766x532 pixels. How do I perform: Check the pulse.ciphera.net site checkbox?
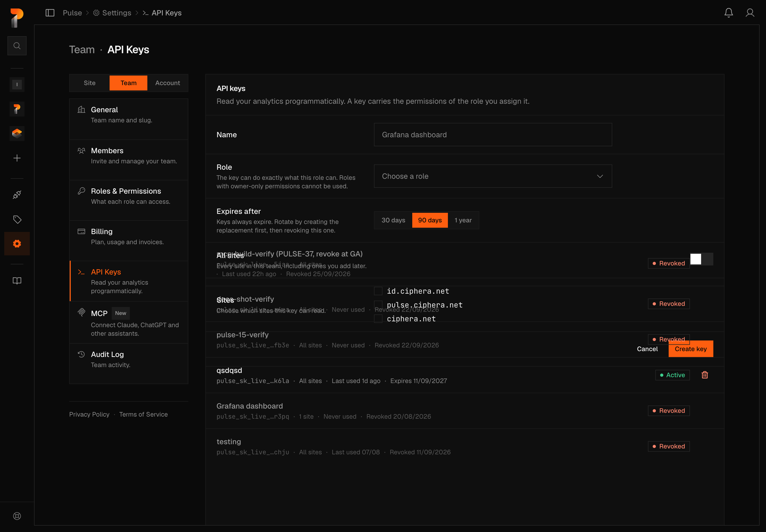378,305
